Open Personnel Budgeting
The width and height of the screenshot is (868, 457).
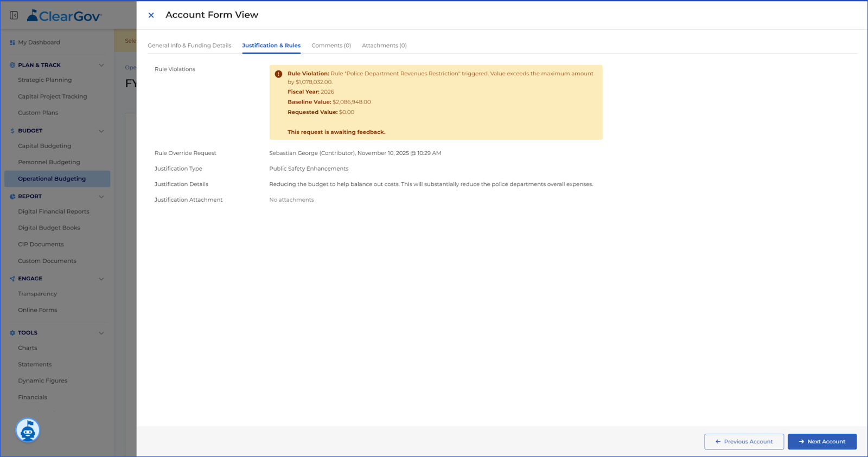click(x=49, y=162)
